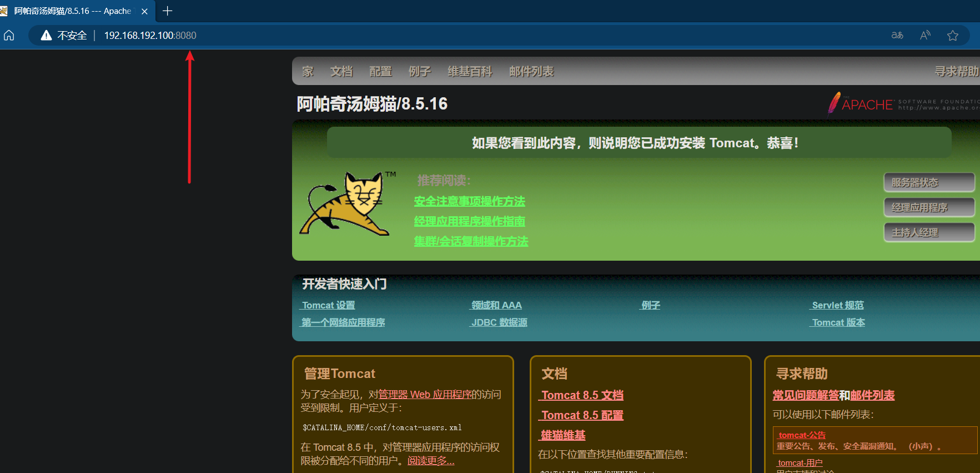Screen dimensions: 980x473
Task: Open the translate page icon
Action: pos(897,36)
